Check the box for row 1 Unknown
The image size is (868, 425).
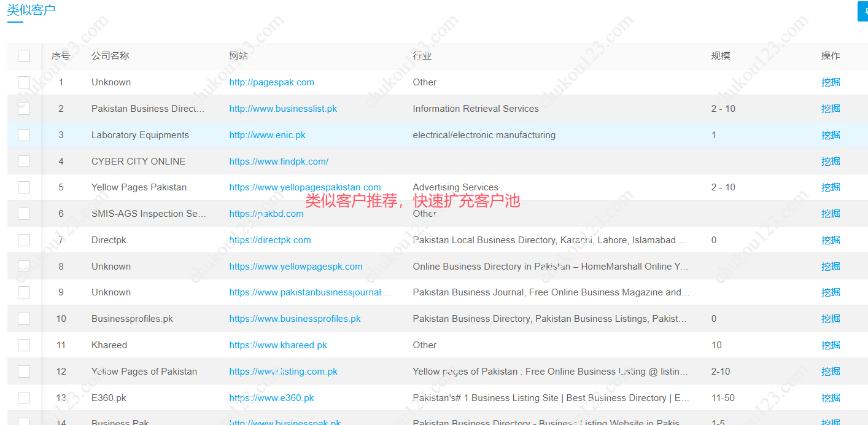[24, 82]
